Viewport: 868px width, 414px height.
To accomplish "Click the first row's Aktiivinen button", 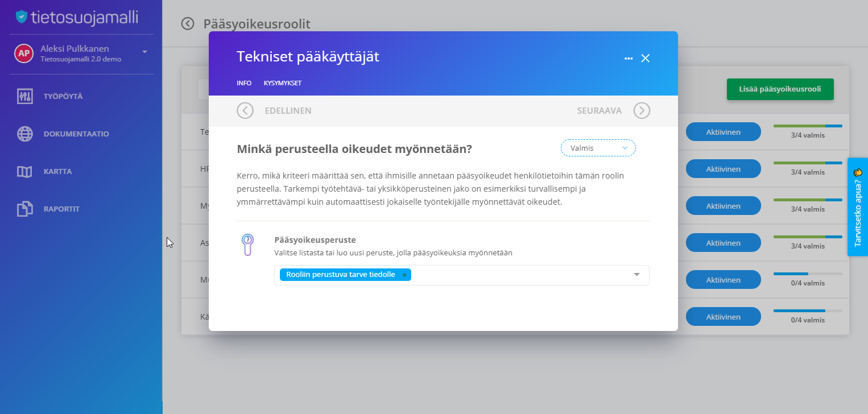I will 723,132.
